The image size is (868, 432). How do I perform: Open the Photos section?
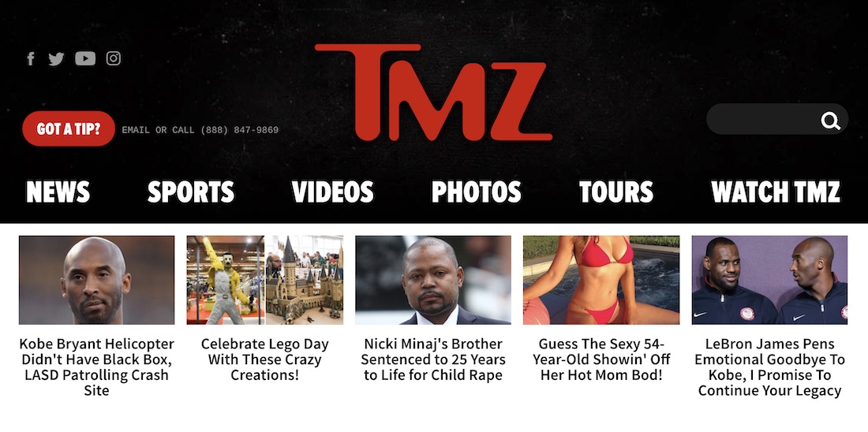tap(476, 192)
